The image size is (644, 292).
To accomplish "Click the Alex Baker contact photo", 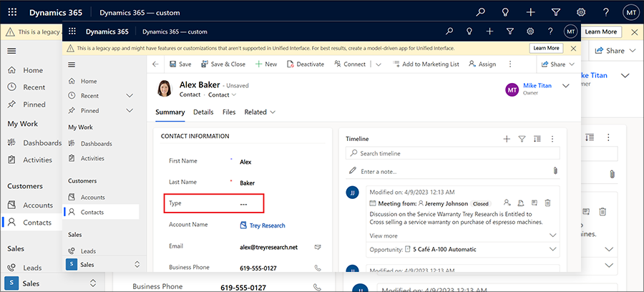I will click(x=165, y=89).
